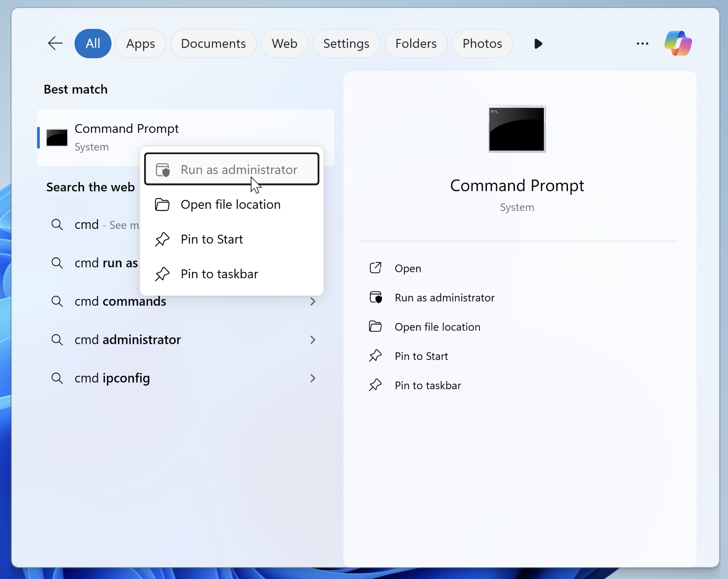The width and height of the screenshot is (728, 579).
Task: Open Copilot from the colorful logo icon
Action: [x=677, y=43]
